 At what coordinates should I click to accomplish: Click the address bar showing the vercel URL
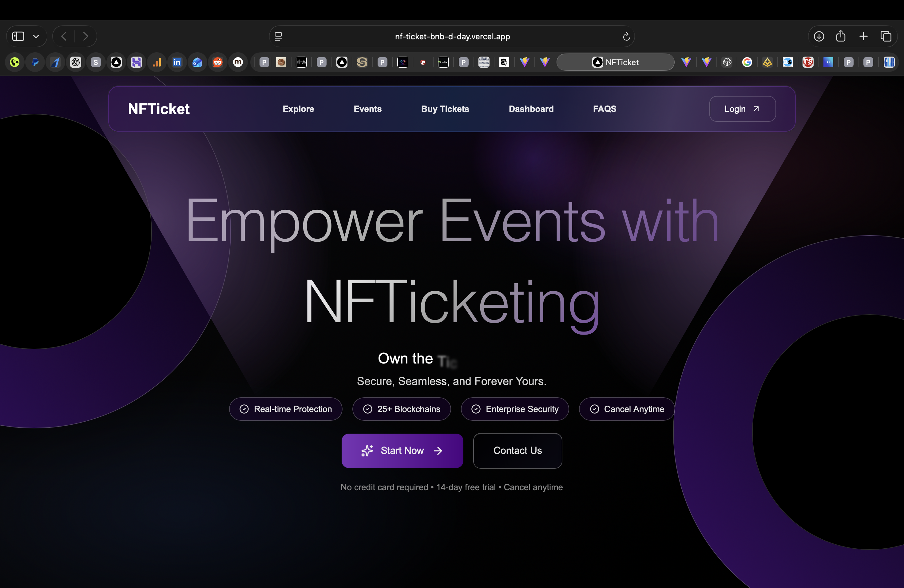(452, 36)
